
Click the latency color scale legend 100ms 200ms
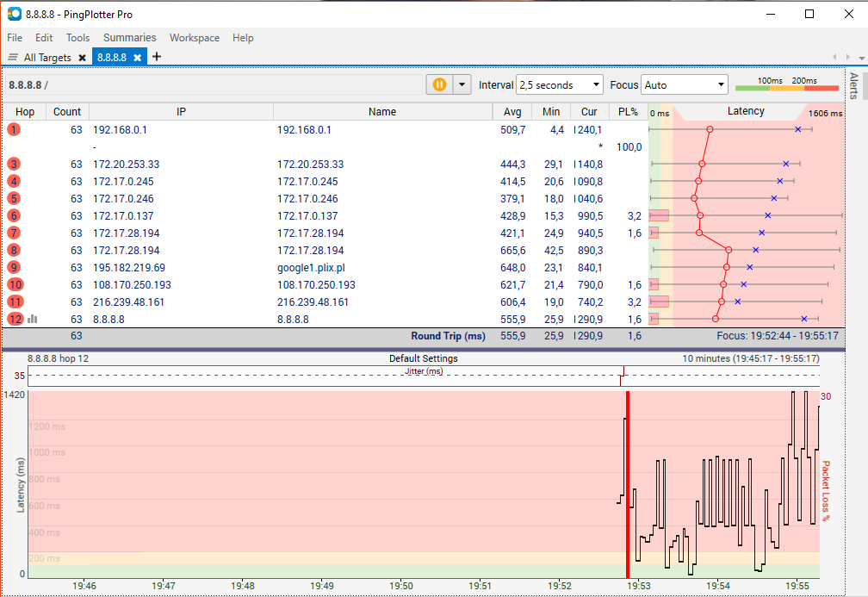pos(787,84)
